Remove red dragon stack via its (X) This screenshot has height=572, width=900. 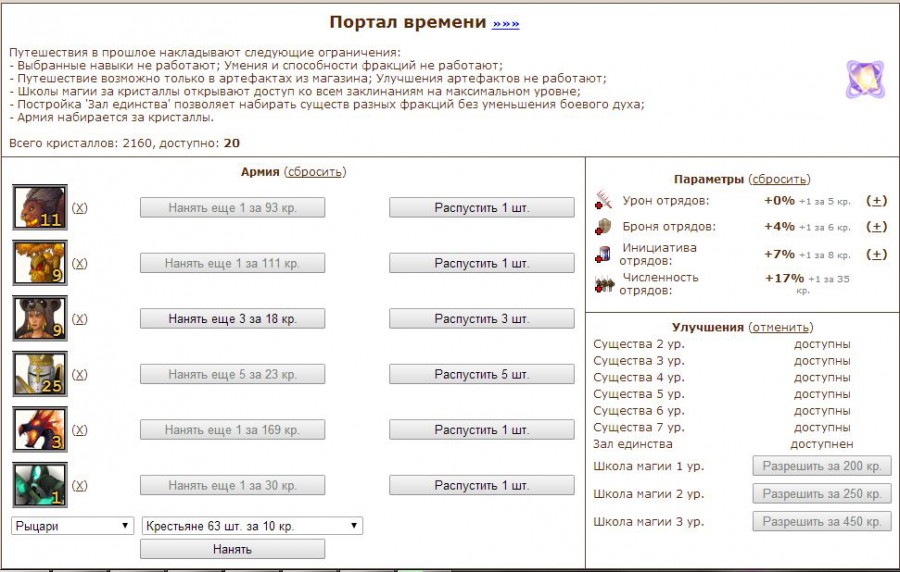coord(80,430)
